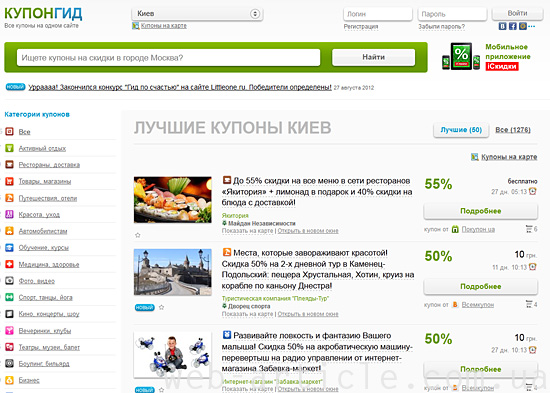
Task: Sign in with VKontakte icon
Action: pyautogui.click(x=502, y=26)
